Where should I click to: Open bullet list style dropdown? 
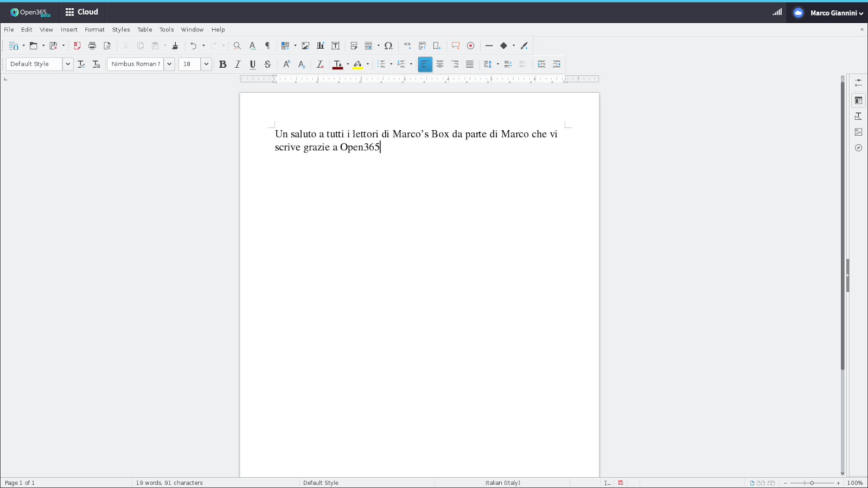(x=391, y=65)
